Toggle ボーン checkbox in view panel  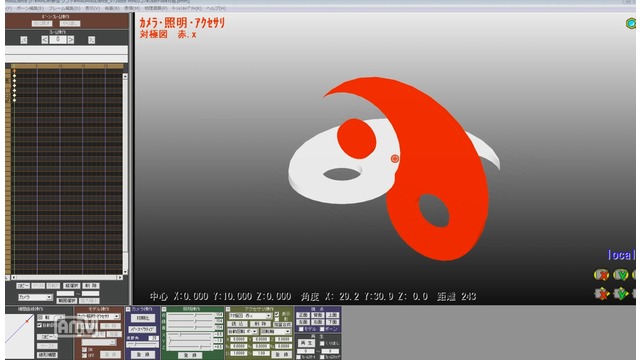point(322,329)
